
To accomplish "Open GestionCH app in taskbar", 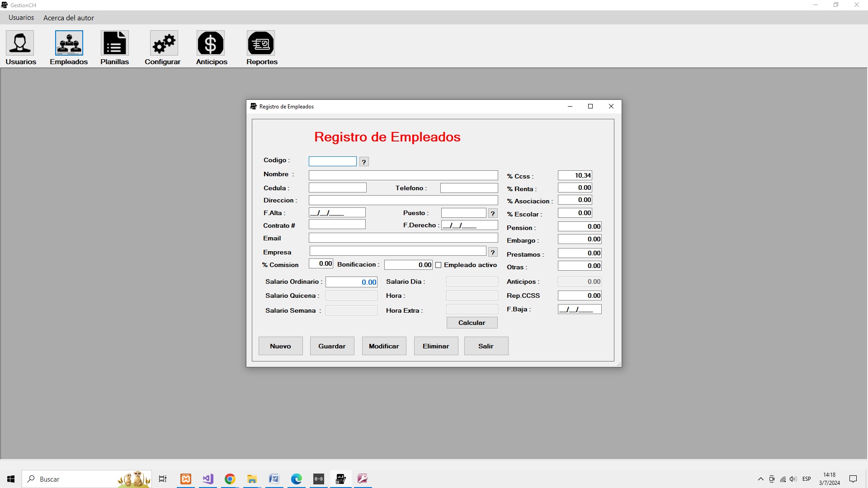I will pos(341,479).
